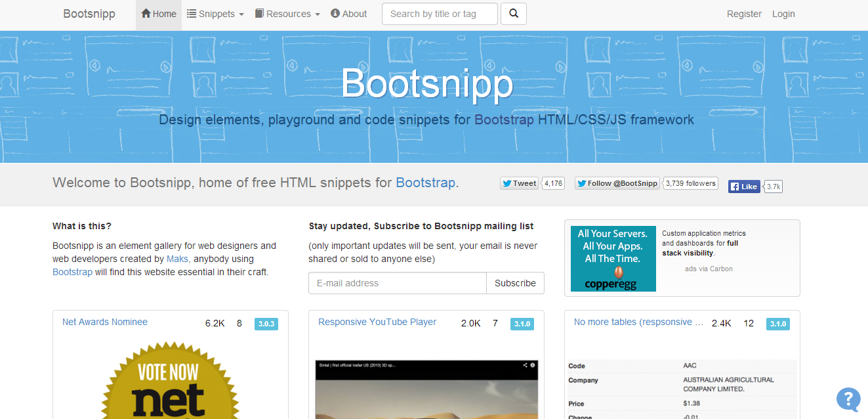The width and height of the screenshot is (868, 419).
Task: Click the E-mail address input field
Action: click(398, 283)
